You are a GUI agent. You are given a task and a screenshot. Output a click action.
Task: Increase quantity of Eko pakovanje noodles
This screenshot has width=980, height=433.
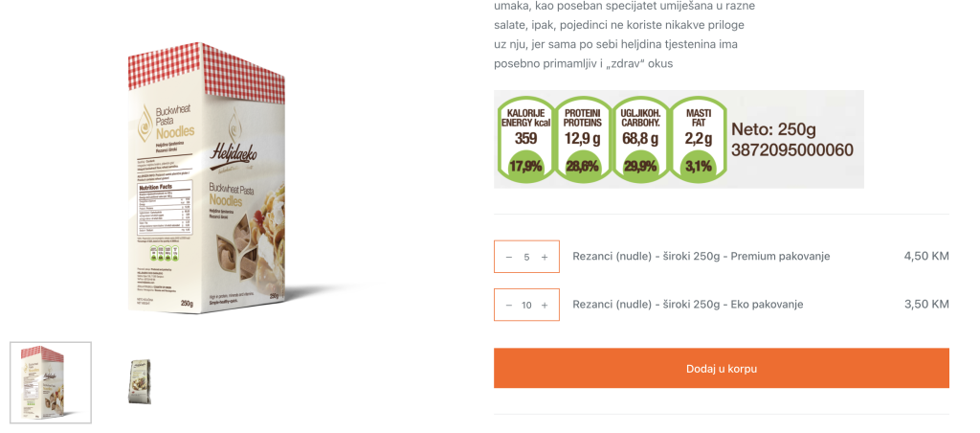pos(545,306)
